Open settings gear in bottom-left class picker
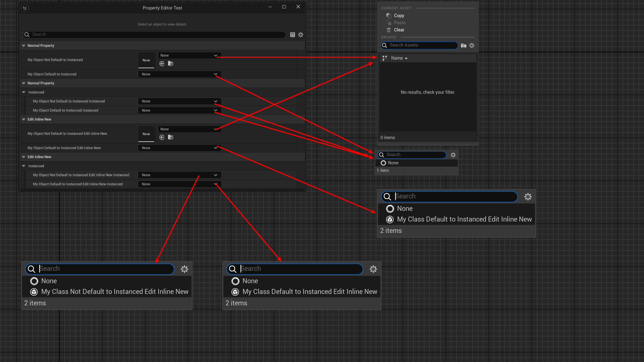The image size is (644, 362). coord(184,269)
